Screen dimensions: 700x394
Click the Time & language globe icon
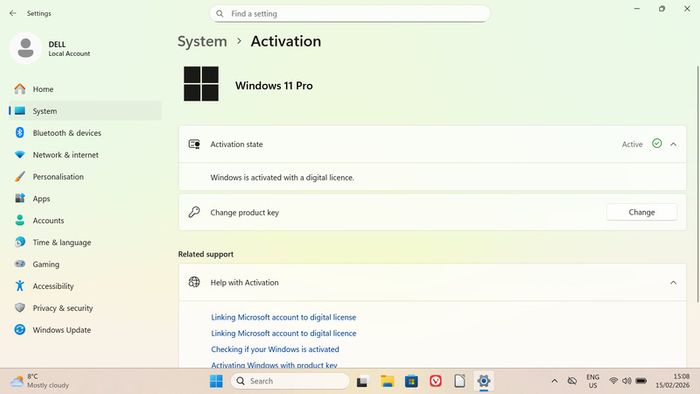20,242
